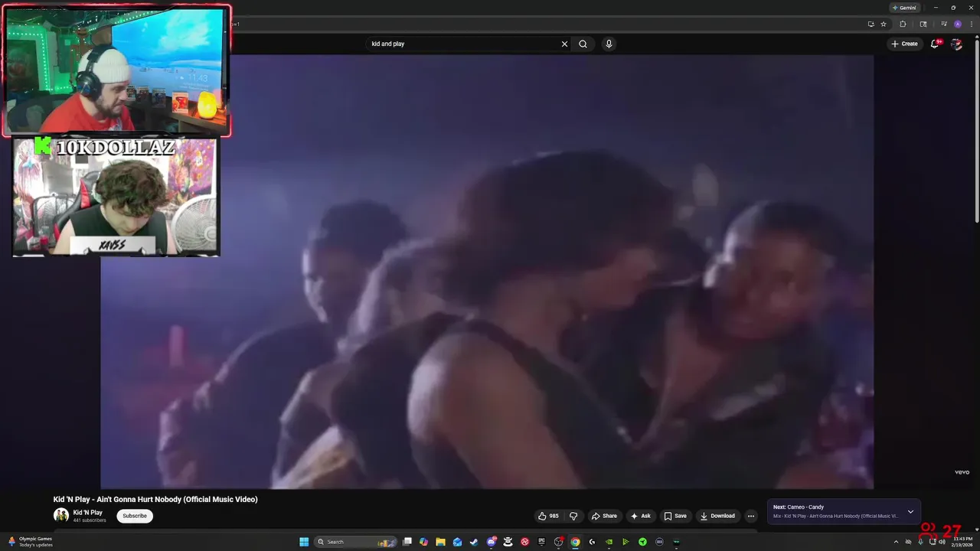Screen dimensions: 980x551
Task: Show hidden system tray icons
Action: click(x=896, y=542)
